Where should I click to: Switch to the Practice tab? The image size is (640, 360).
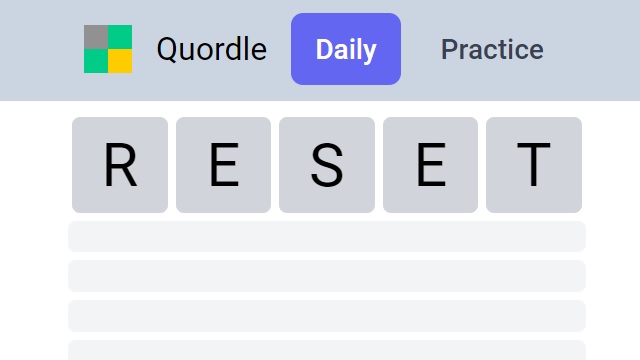click(x=492, y=49)
